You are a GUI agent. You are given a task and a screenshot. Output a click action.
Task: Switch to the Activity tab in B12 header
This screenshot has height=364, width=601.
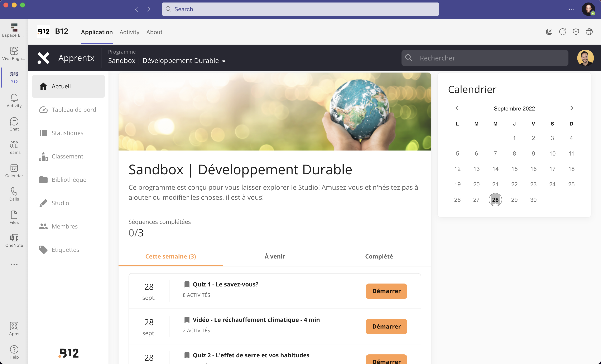point(129,32)
